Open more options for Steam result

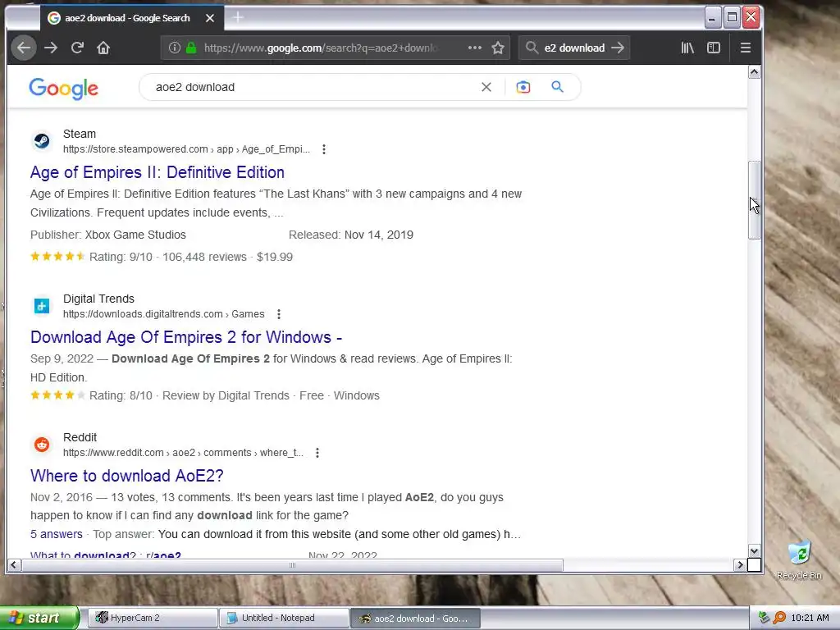[x=323, y=149]
